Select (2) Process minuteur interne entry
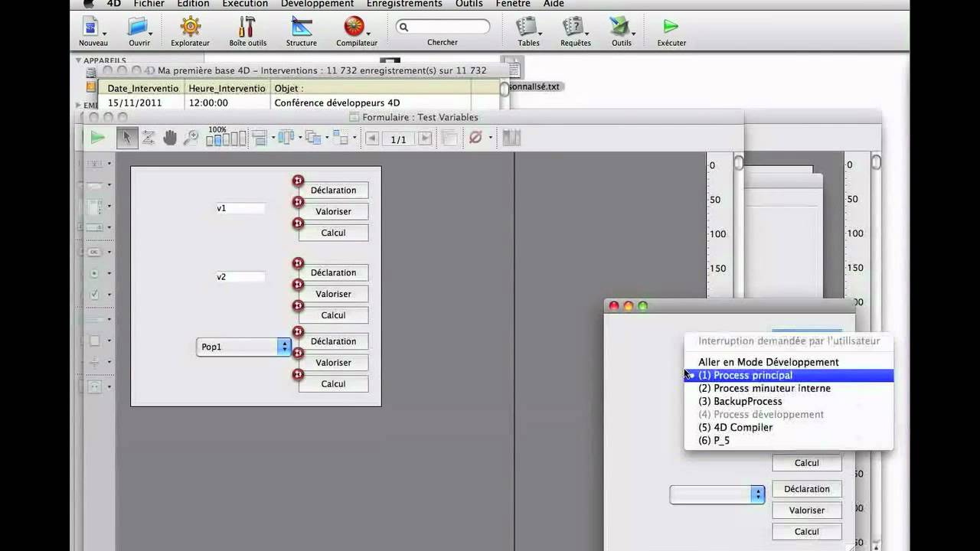The height and width of the screenshot is (551, 980). (x=789, y=388)
